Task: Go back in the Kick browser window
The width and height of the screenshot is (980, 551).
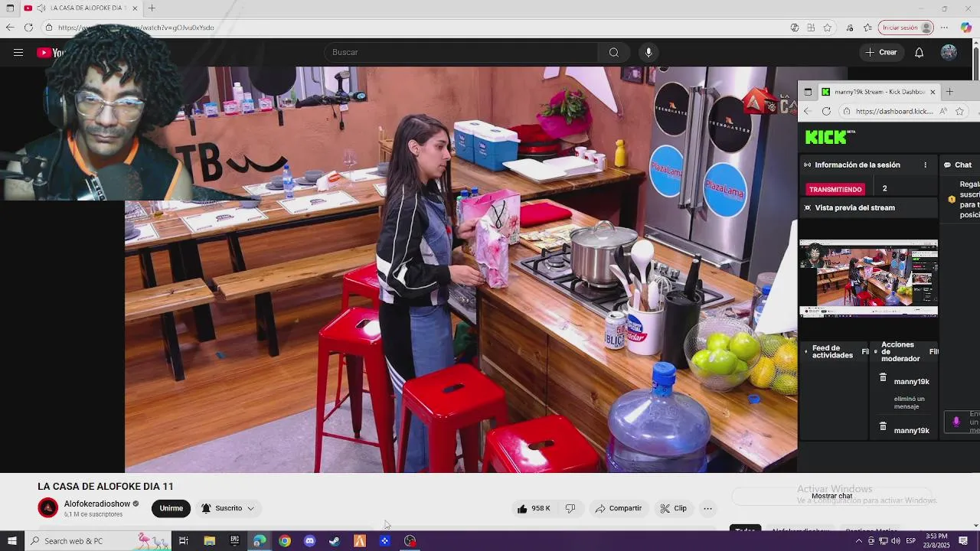Action: click(x=807, y=111)
